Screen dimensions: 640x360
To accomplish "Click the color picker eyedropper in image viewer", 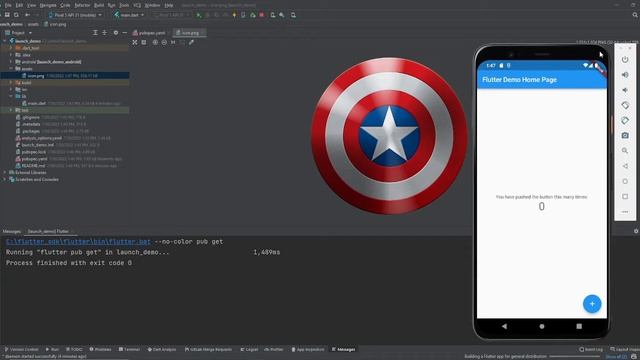I will click(191, 42).
